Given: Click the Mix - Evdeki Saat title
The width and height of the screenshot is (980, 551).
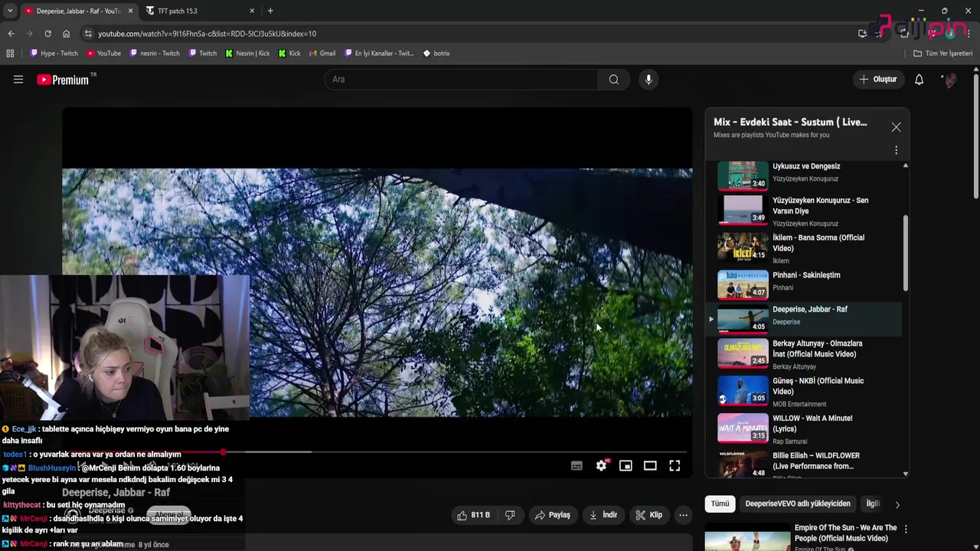Looking at the screenshot, I should pos(790,122).
